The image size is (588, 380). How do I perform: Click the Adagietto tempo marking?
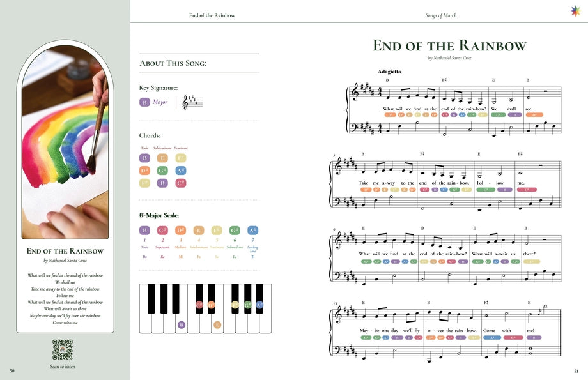(389, 72)
